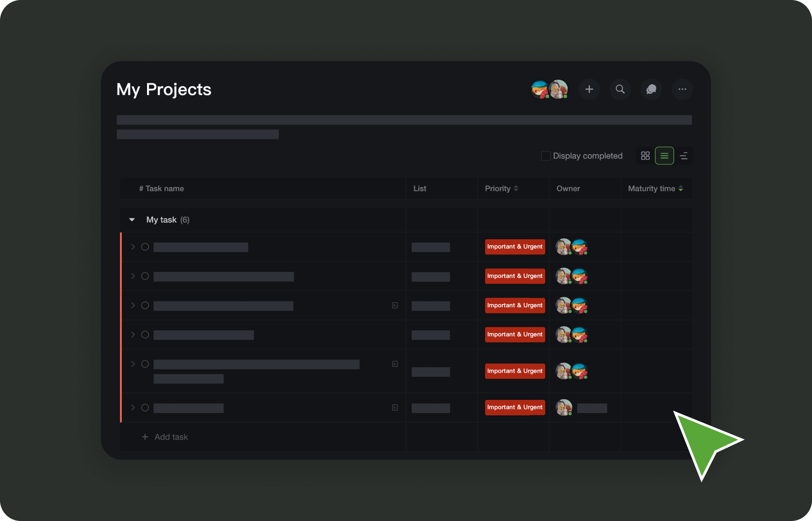This screenshot has width=812, height=521.
Task: Click the first row's Important & Urgent tag
Action: (515, 247)
